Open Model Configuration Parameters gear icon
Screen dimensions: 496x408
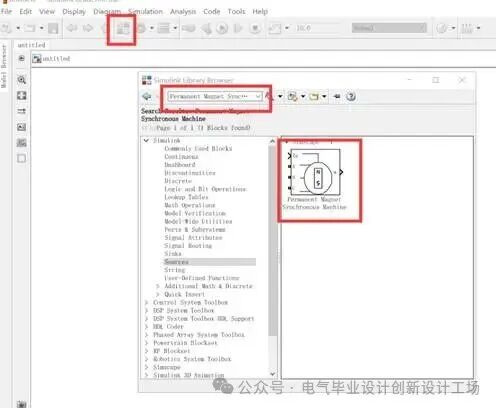point(142,28)
